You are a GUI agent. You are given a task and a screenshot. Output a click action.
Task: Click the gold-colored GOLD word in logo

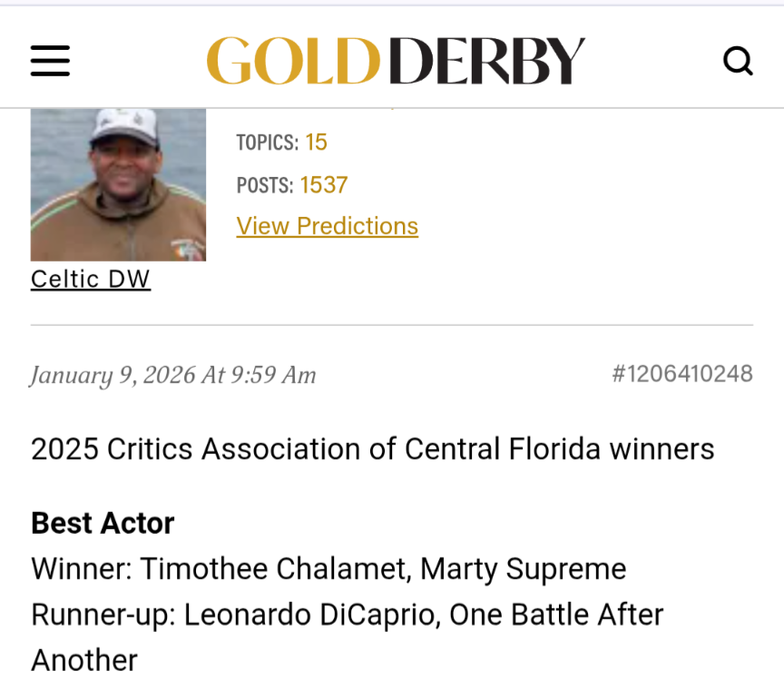292,61
